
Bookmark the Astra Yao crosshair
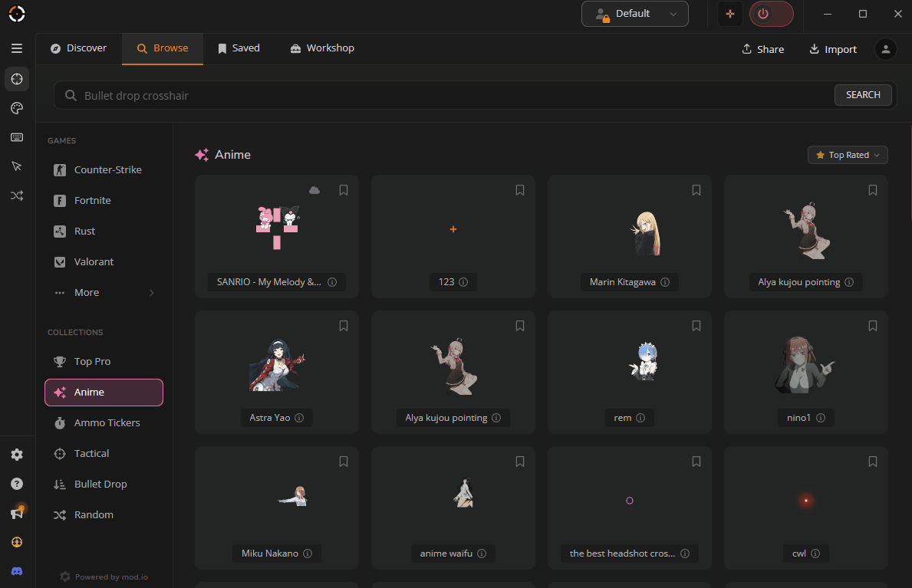click(x=344, y=327)
